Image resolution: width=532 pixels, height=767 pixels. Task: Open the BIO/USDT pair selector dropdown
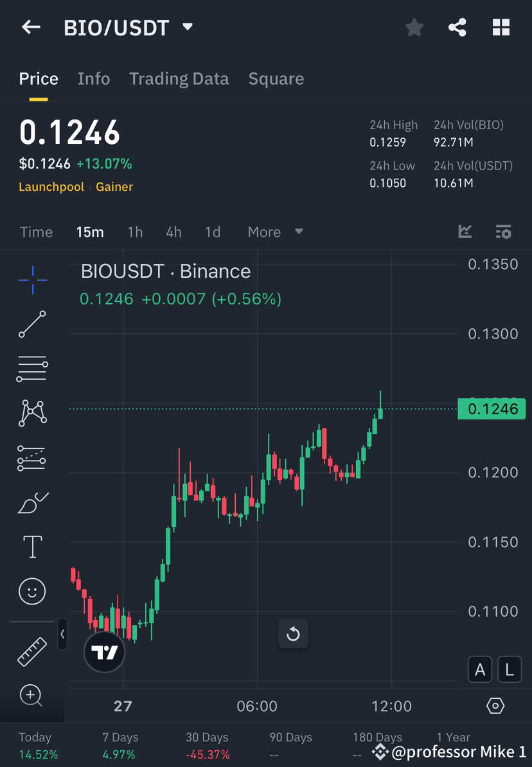pyautogui.click(x=186, y=27)
